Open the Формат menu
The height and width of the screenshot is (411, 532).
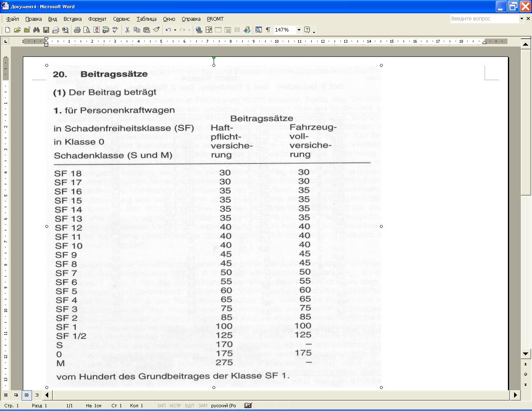(97, 19)
